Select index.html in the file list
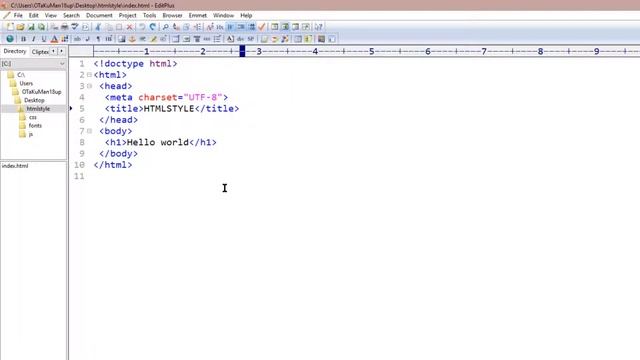The image size is (640, 360). pyautogui.click(x=15, y=166)
